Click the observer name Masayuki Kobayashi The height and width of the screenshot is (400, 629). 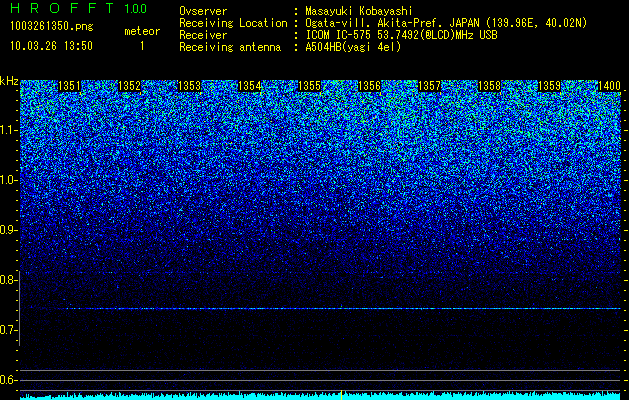[359, 11]
